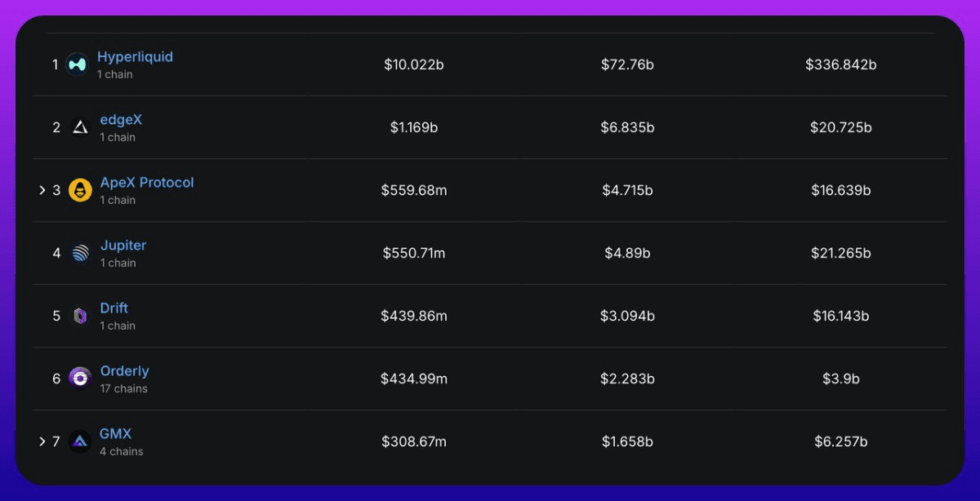The height and width of the screenshot is (501, 980).
Task: Click the GMX logo icon
Action: click(x=79, y=441)
